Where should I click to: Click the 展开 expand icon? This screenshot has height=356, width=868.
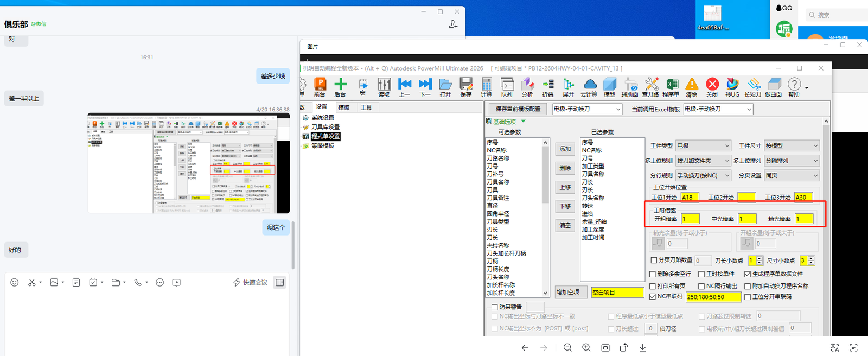tap(569, 87)
